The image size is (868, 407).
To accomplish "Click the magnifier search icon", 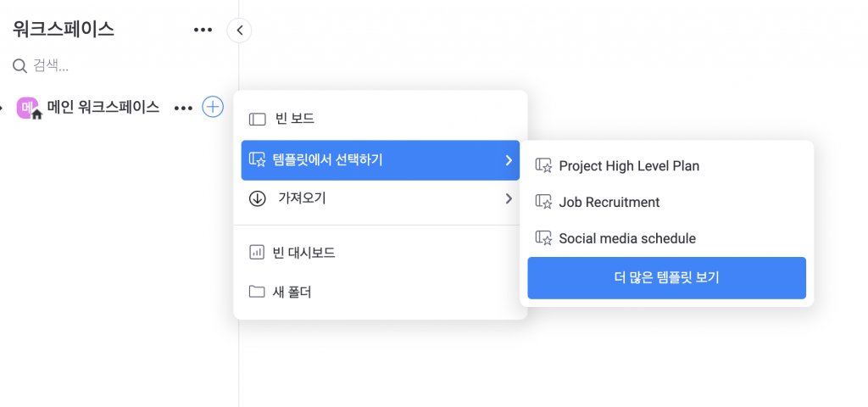I will (x=20, y=66).
